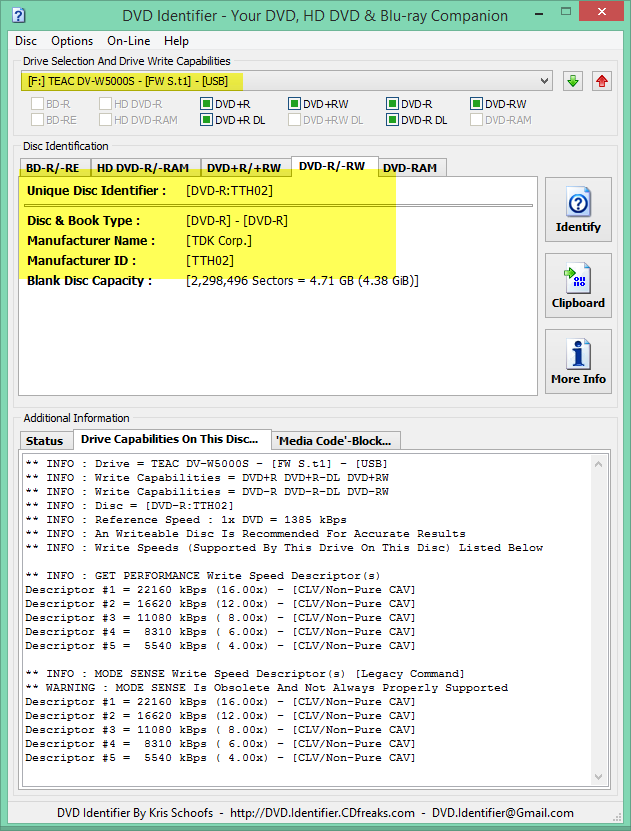The image size is (631, 831).
Task: Click the MODE SENSE WARNING line
Action: pos(266,687)
